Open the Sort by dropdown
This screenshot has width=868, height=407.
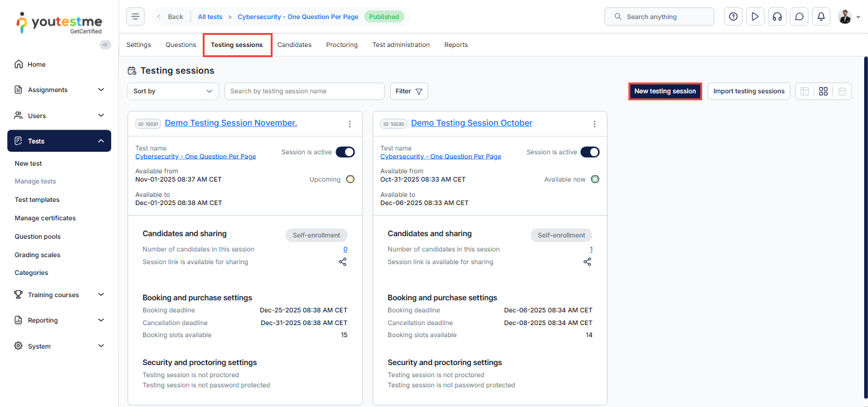point(173,91)
